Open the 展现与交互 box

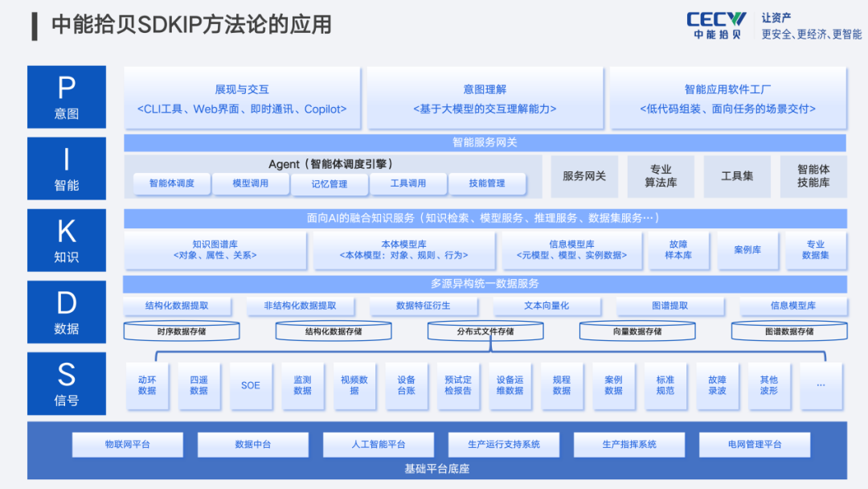click(x=242, y=98)
